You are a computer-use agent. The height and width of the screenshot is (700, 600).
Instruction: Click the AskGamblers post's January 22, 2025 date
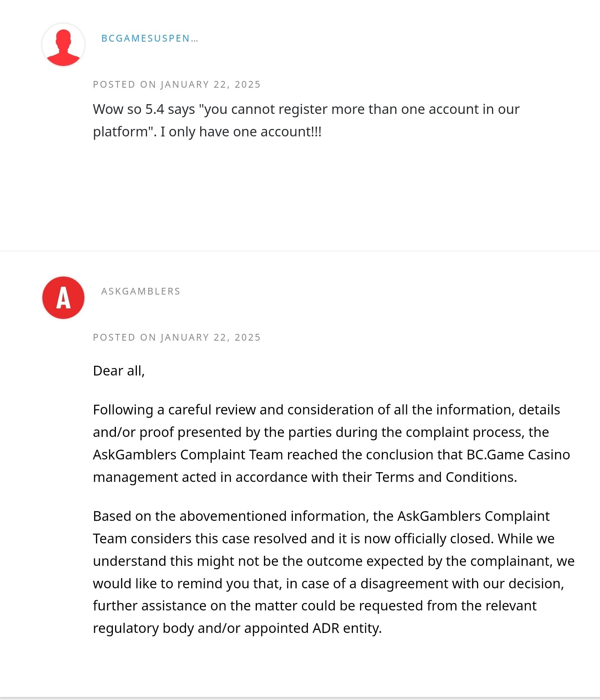pos(177,337)
